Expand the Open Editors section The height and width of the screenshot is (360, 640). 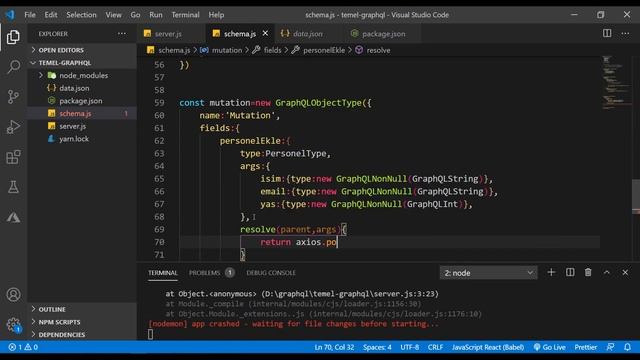coord(82,50)
